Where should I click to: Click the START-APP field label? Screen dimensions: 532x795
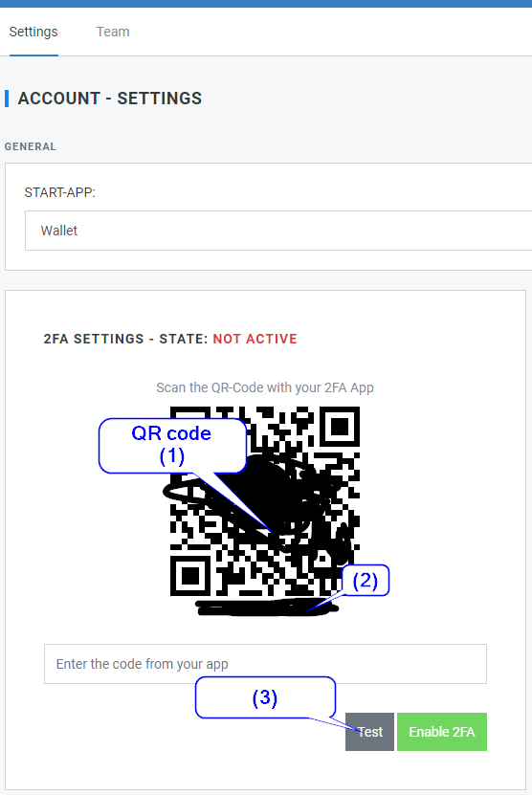click(60, 192)
